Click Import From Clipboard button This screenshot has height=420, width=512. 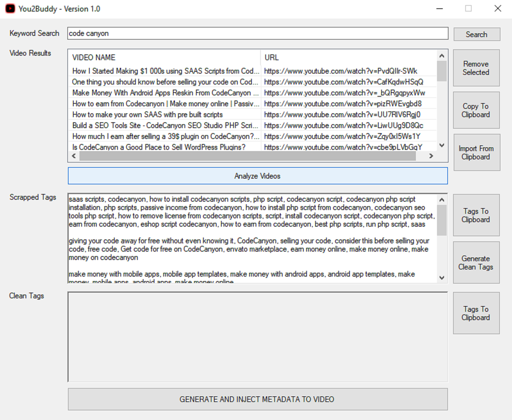pyautogui.click(x=476, y=152)
